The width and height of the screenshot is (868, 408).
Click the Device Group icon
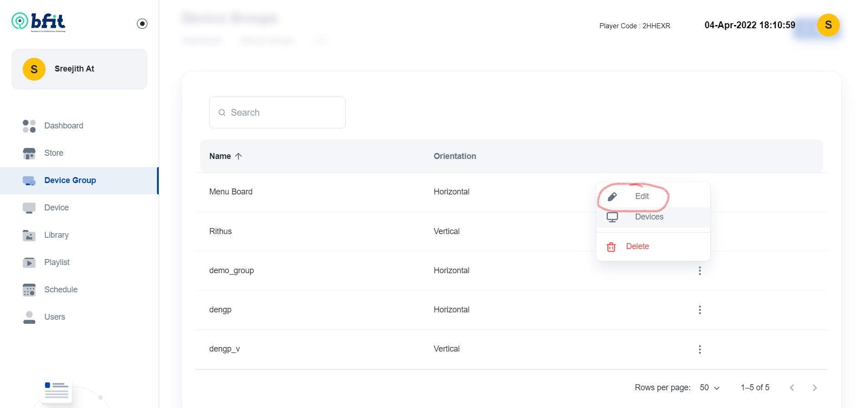click(29, 181)
